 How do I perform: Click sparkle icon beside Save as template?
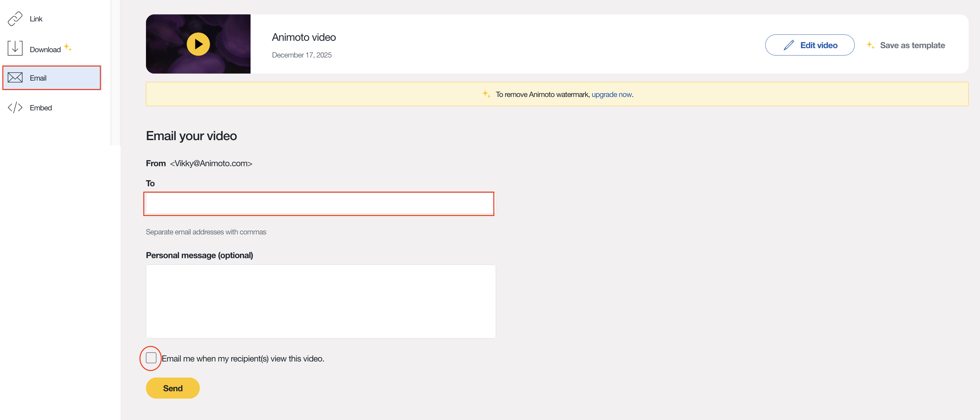point(870,45)
